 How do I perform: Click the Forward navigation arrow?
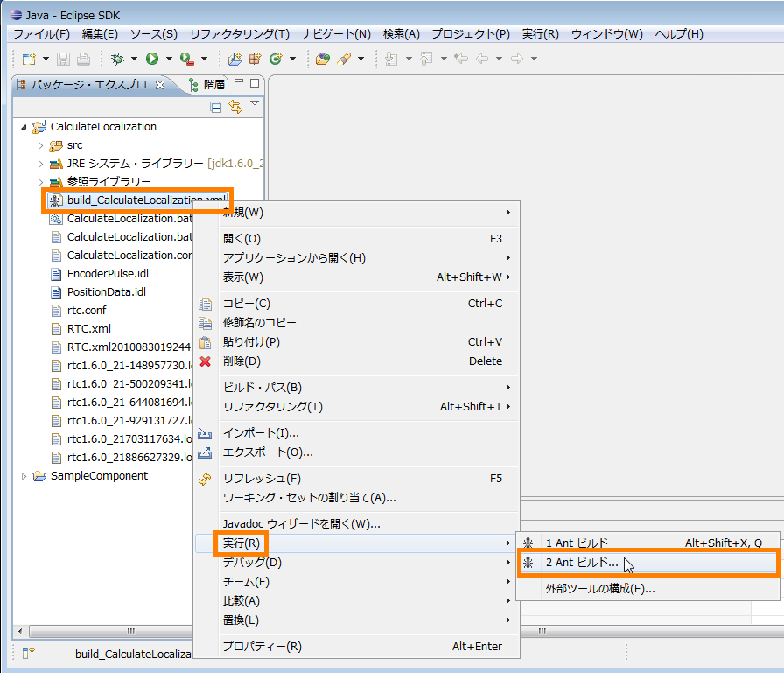tap(517, 59)
